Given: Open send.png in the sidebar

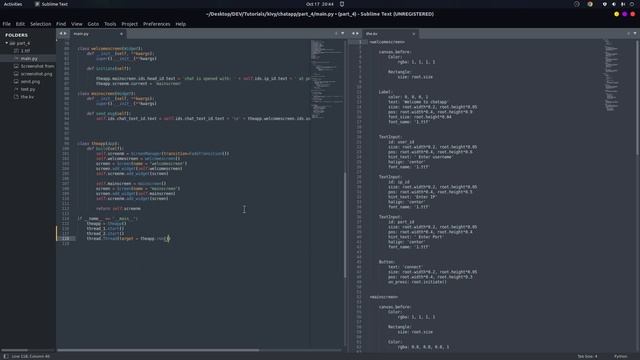Looking at the screenshot, I should [x=30, y=82].
